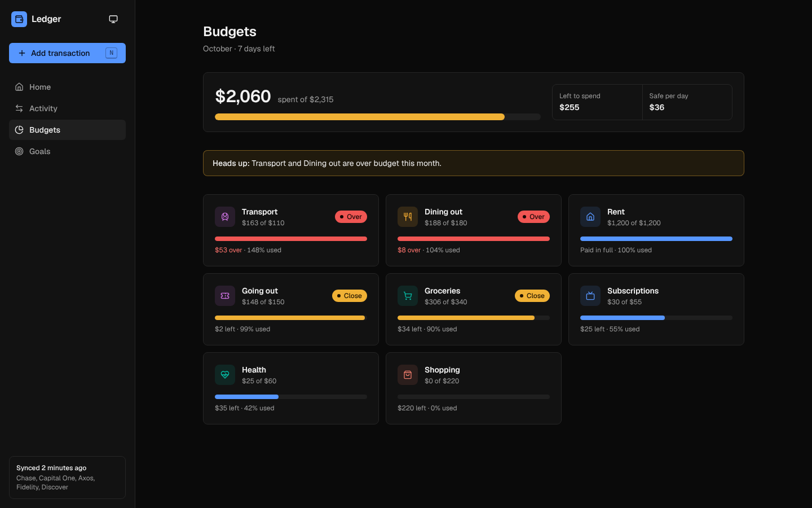Viewport: 812px width, 508px height.
Task: Toggle the monitor theme icon in sidebar header
Action: point(113,19)
